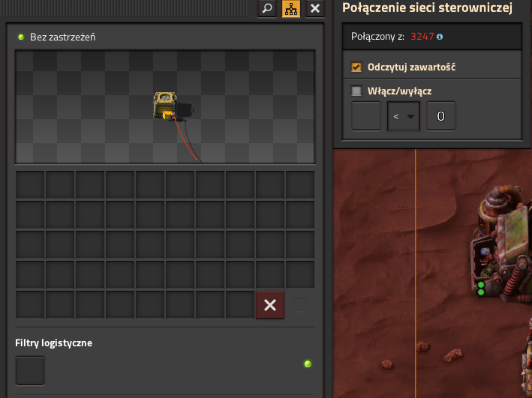532x398 pixels.
Task: Uncheck the "Odczytuj zawartość" checkbox
Action: 356,67
